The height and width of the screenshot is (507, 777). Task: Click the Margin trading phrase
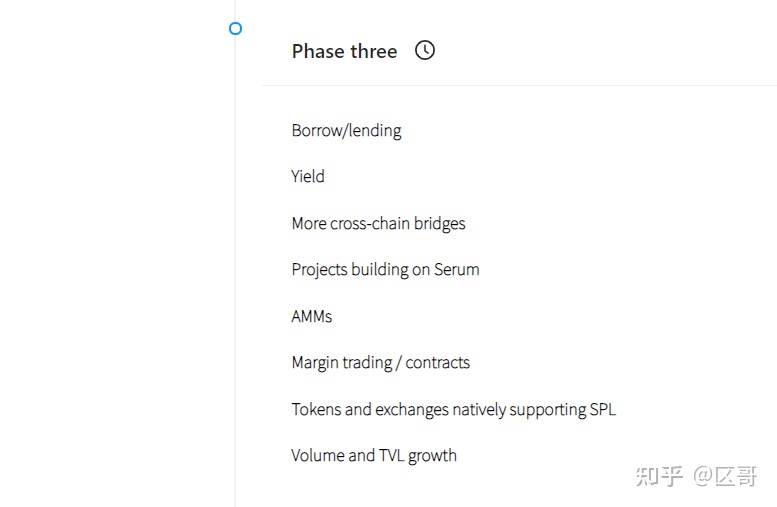point(342,363)
